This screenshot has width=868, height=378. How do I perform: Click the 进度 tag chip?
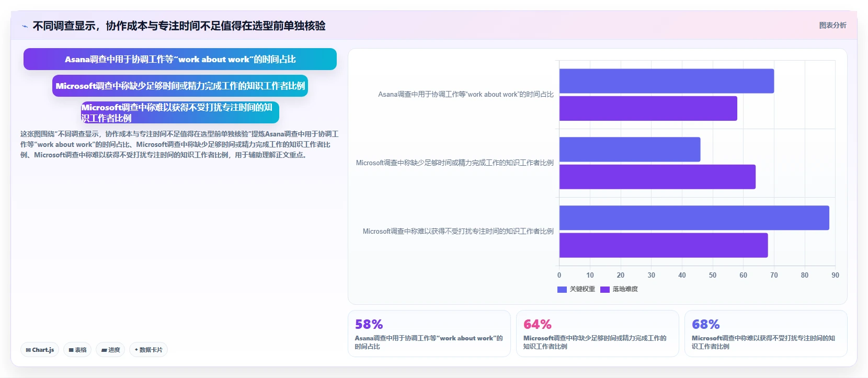(110, 350)
